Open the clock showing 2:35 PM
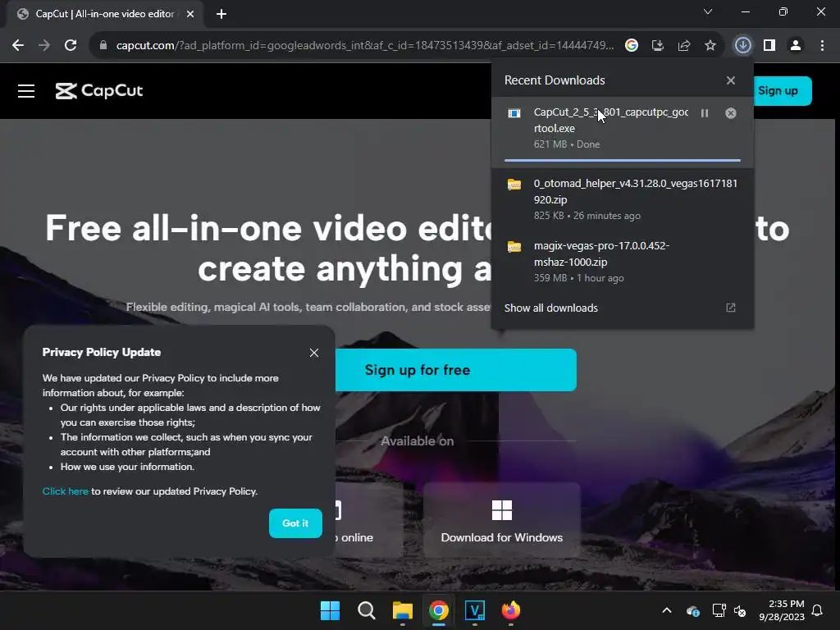The width and height of the screenshot is (840, 630). [782, 610]
